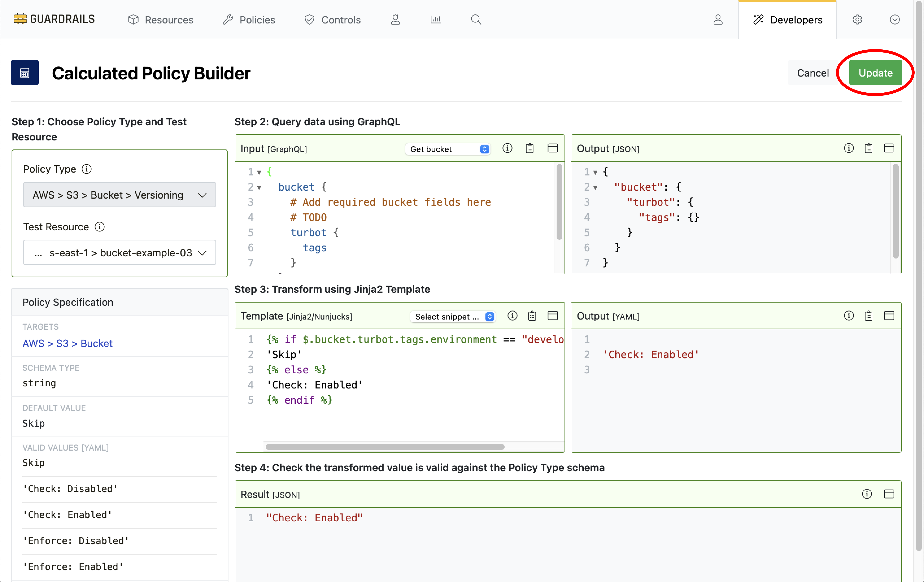
Task: Open the Policy Type dropdown
Action: pos(119,195)
